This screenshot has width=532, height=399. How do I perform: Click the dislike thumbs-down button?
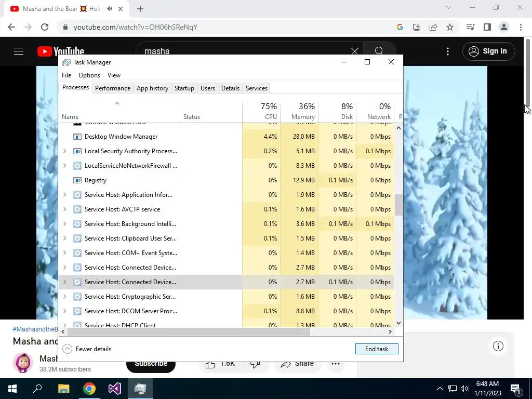[x=255, y=364]
